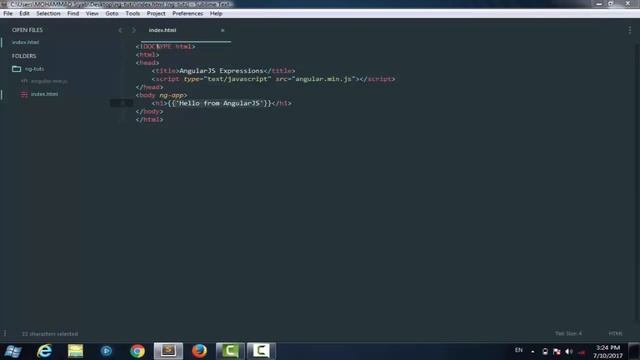The image size is (640, 360).
Task: Open the green Camtasia taskbar icon
Action: click(230, 351)
